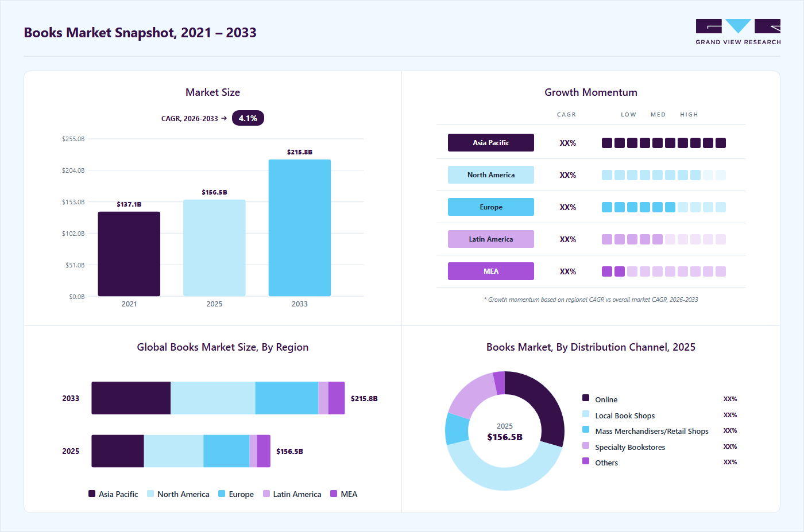804x532 pixels.
Task: Click the MEA momentum indicator squares
Action: [x=664, y=271]
